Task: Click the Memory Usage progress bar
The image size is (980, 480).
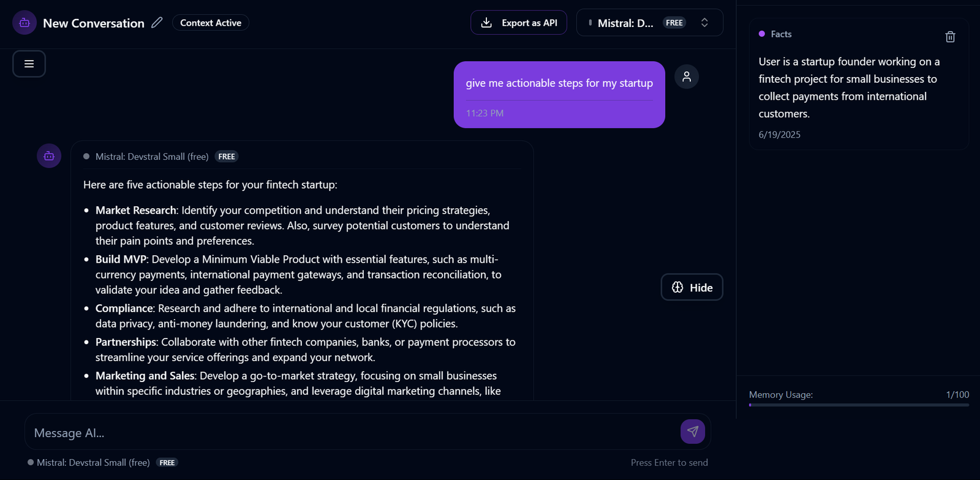Action: [859, 405]
